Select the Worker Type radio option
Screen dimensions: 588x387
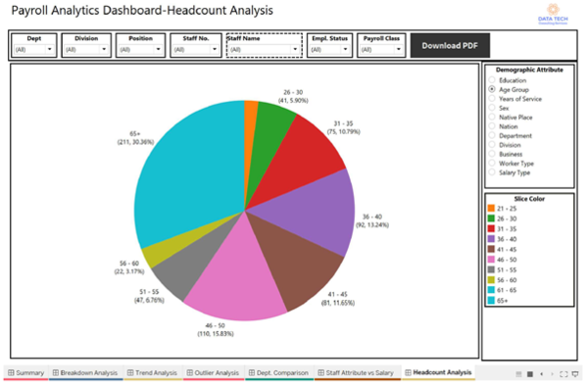pos(492,163)
